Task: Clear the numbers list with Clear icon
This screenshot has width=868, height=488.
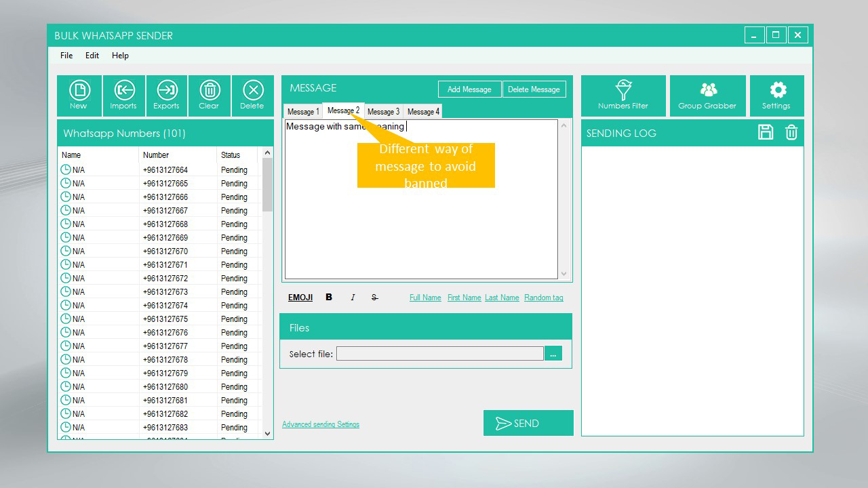Action: [x=209, y=96]
